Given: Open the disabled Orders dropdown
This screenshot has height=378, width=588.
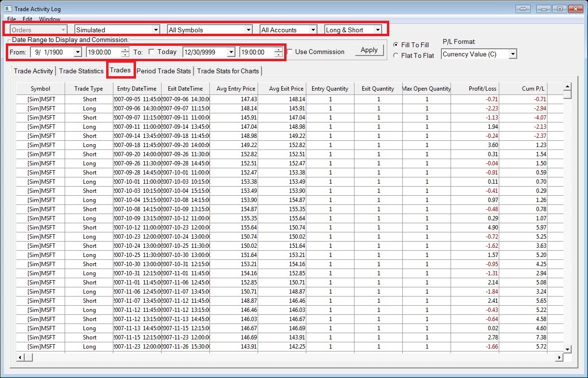Looking at the screenshot, I should click(x=63, y=30).
